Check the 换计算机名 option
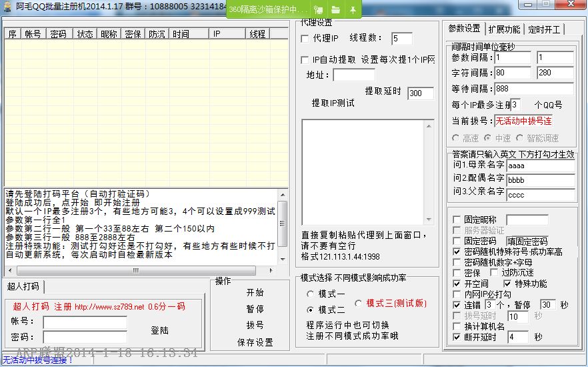Image resolution: width=588 pixels, height=367 pixels. [x=457, y=326]
